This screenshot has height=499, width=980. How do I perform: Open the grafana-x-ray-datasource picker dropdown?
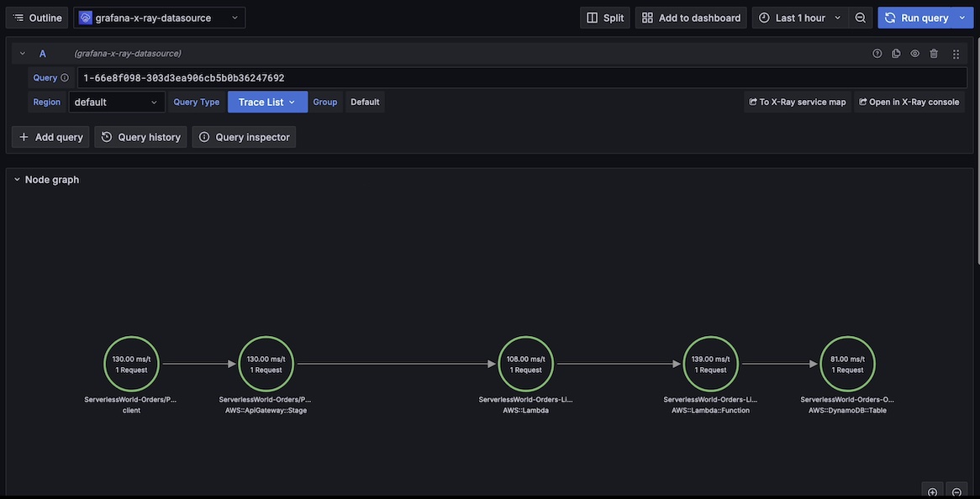[x=160, y=18]
